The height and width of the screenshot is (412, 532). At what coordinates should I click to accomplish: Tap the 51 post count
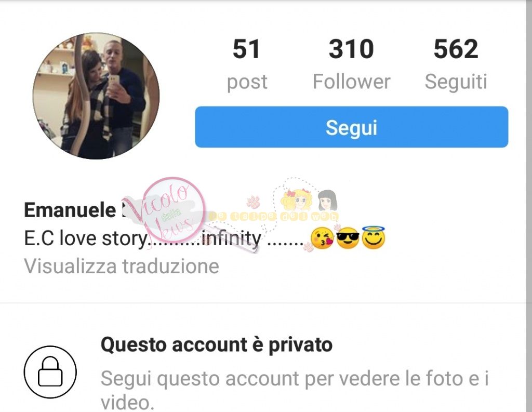coord(246,49)
